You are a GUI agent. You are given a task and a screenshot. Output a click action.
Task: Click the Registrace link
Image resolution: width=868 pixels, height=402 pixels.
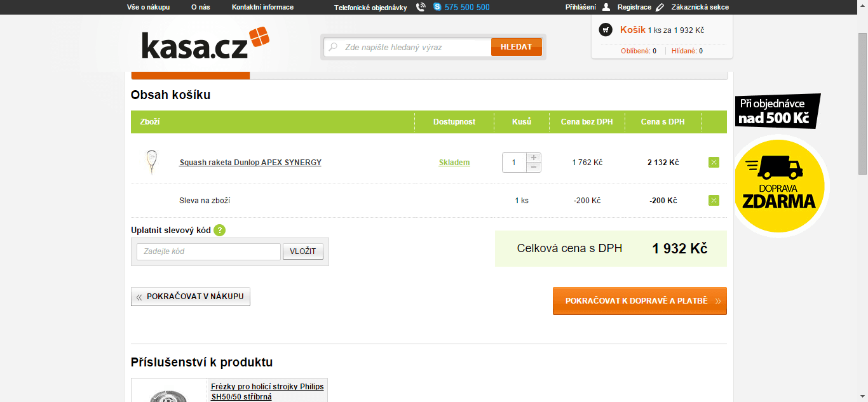click(x=634, y=7)
